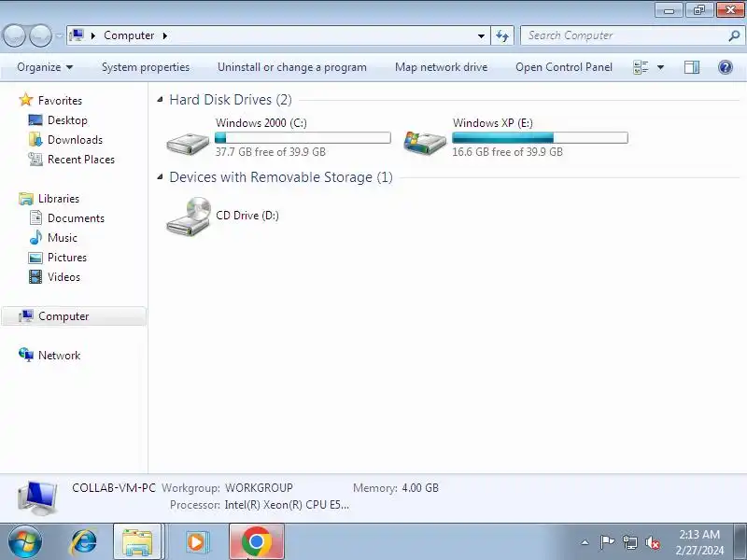The height and width of the screenshot is (560, 747).
Task: Click the E: drive usage bar
Action: [540, 138]
